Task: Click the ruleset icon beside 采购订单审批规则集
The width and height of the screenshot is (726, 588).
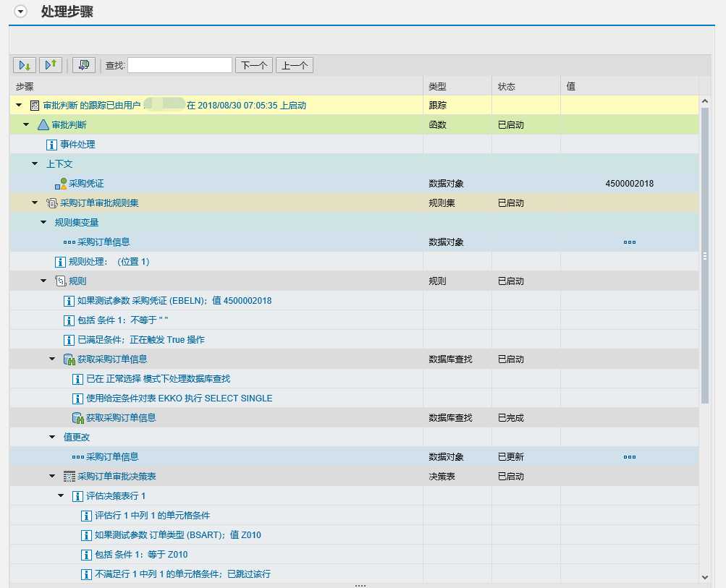Action: click(52, 203)
